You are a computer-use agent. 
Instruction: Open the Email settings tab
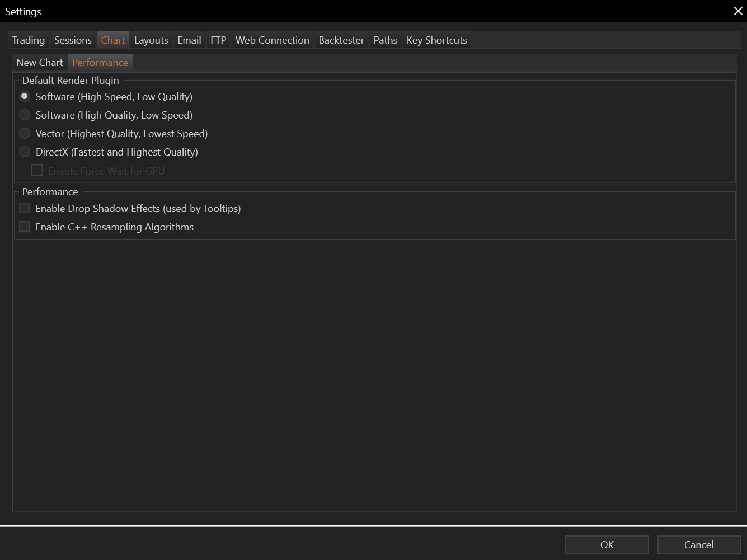coord(189,40)
